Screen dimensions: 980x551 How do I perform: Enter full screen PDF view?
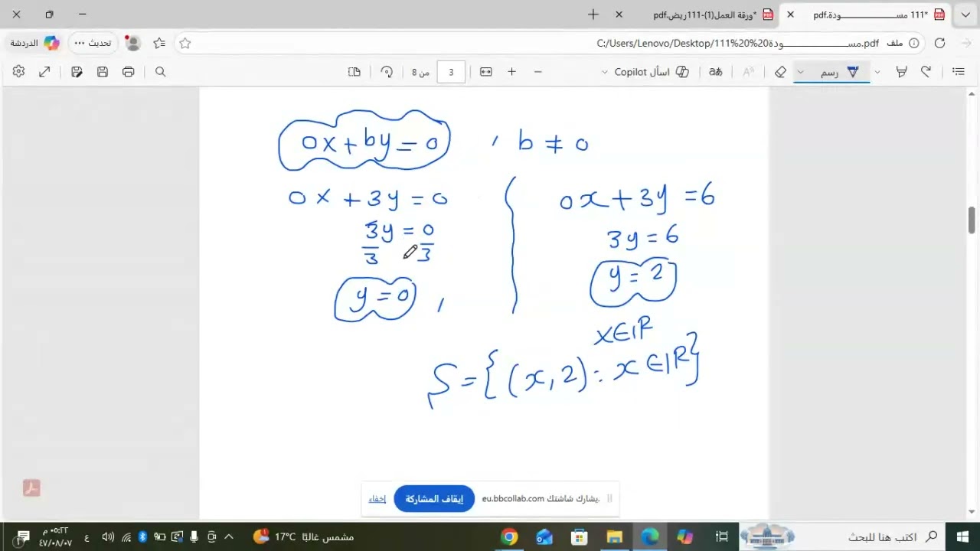pos(44,71)
